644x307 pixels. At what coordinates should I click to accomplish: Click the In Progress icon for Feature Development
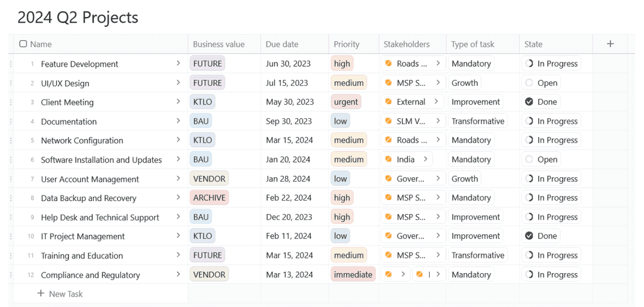click(x=529, y=64)
